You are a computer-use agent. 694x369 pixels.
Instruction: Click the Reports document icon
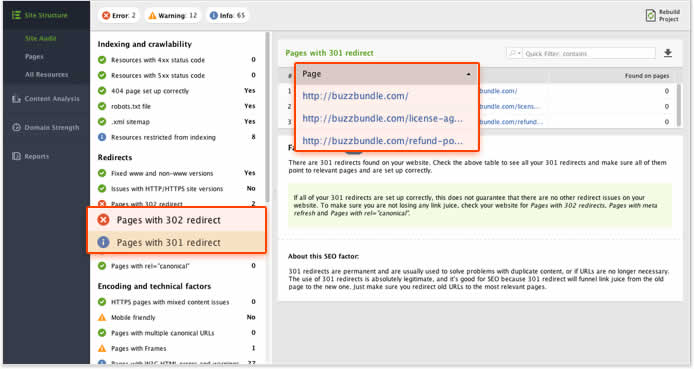point(16,156)
